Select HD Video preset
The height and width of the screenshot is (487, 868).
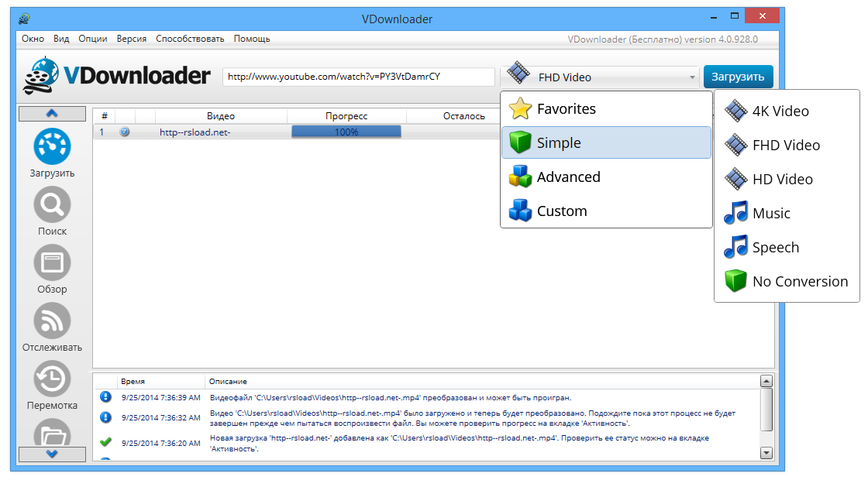[787, 179]
